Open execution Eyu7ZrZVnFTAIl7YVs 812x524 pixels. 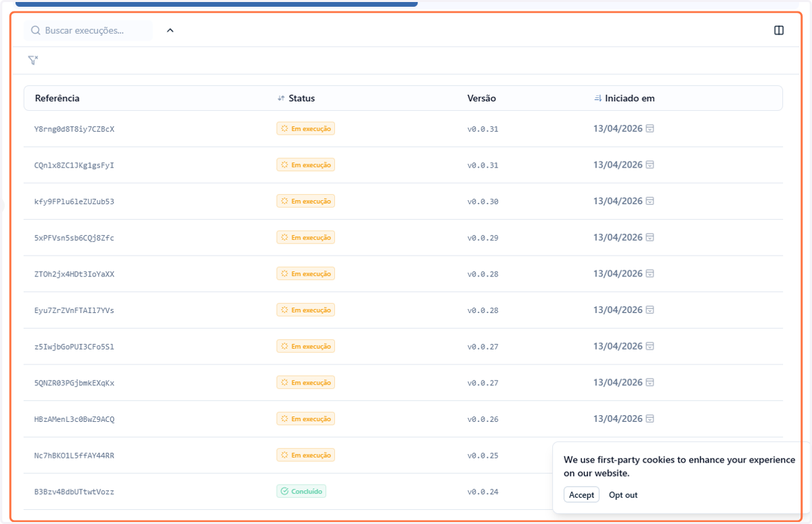click(x=74, y=310)
